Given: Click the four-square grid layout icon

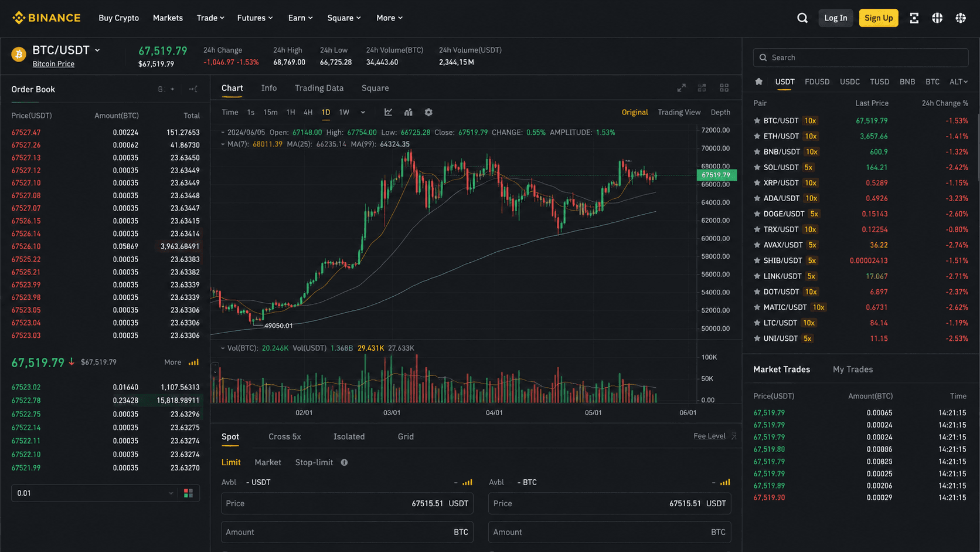Looking at the screenshot, I should click(x=724, y=88).
